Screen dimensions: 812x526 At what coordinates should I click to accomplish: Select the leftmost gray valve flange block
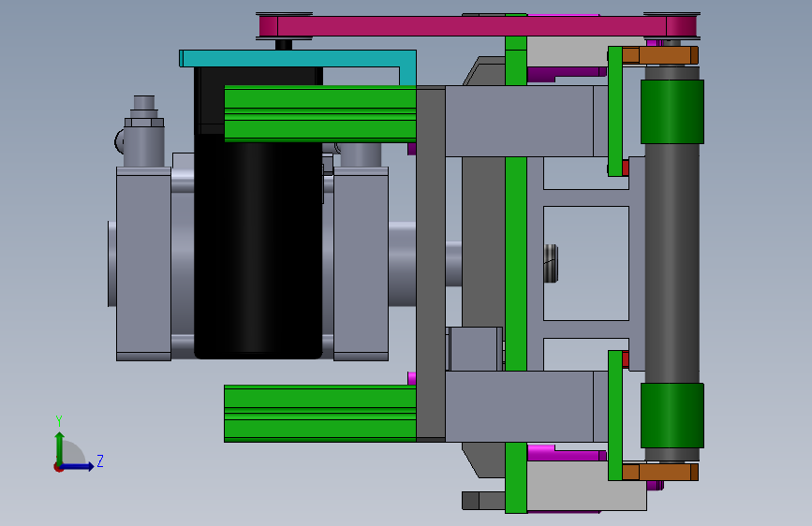pyautogui.click(x=143, y=264)
